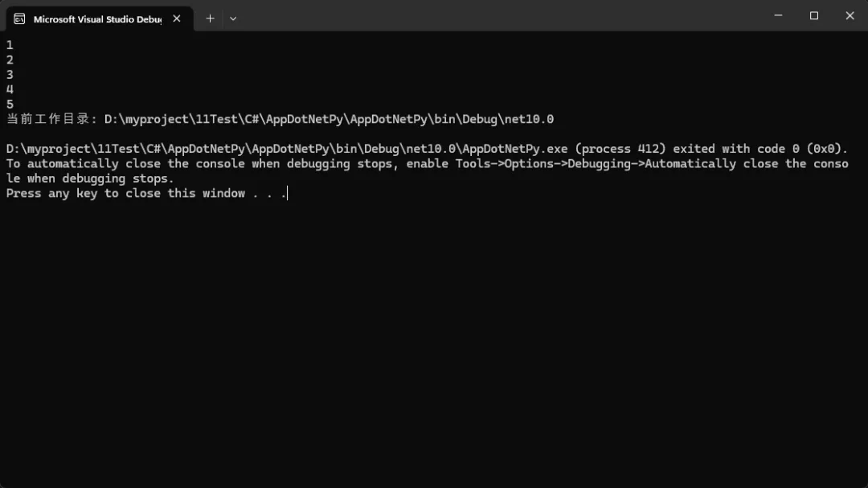Image resolution: width=868 pixels, height=488 pixels.
Task: Click output line showing number 5
Action: coord(10,105)
